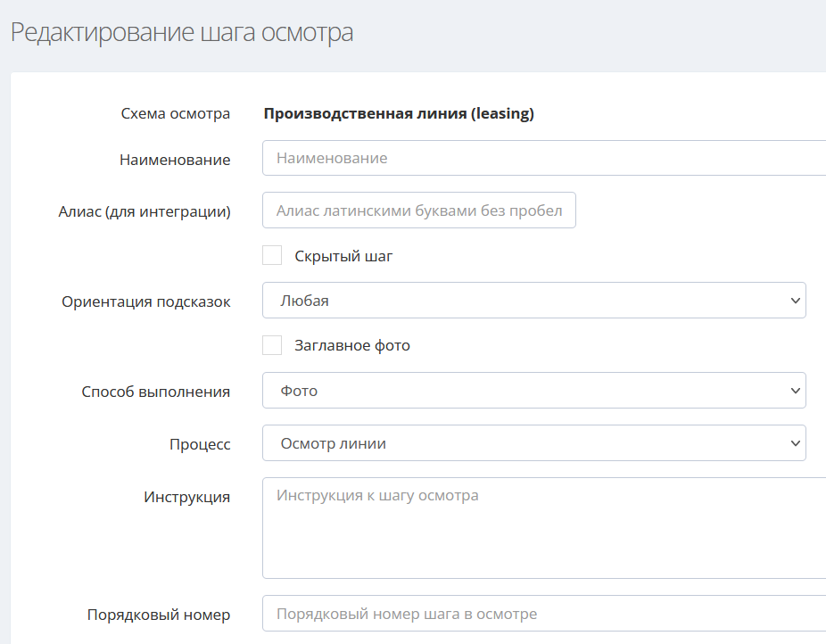Expand the Способ выполнения dropdown showing Фото
The image size is (826, 644).
coord(533,390)
